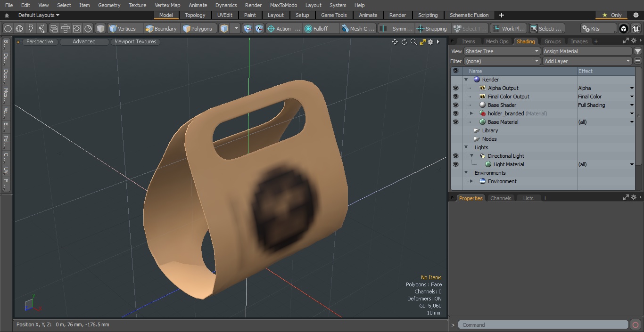Open viewport settings gear icon
Viewport: 644px width, 332px height.
click(x=430, y=42)
